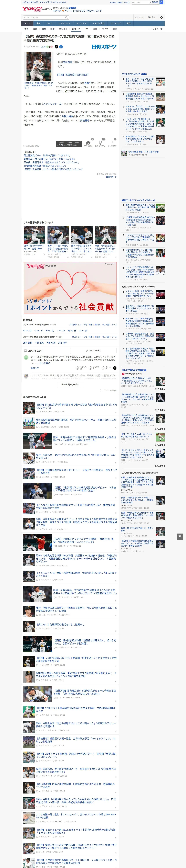
Task: Select the エンタメ category
Action: point(63,29)
